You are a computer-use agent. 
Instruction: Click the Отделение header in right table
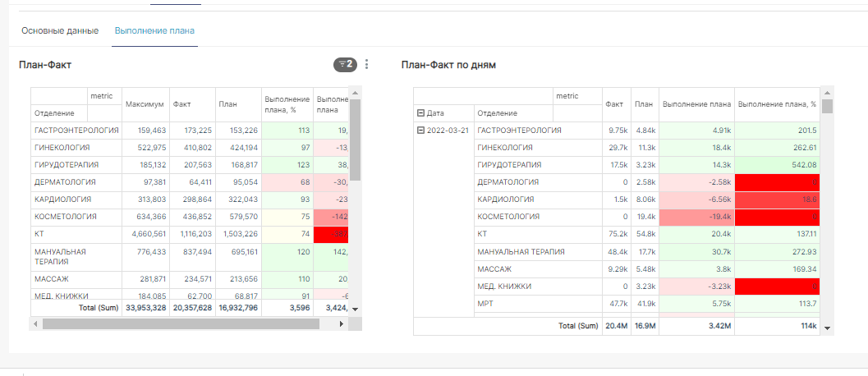(x=498, y=113)
